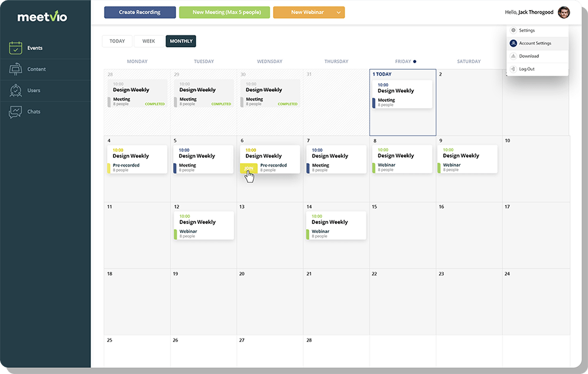Click Jack Thorogood's profile avatar
The image size is (588, 374).
click(x=564, y=12)
